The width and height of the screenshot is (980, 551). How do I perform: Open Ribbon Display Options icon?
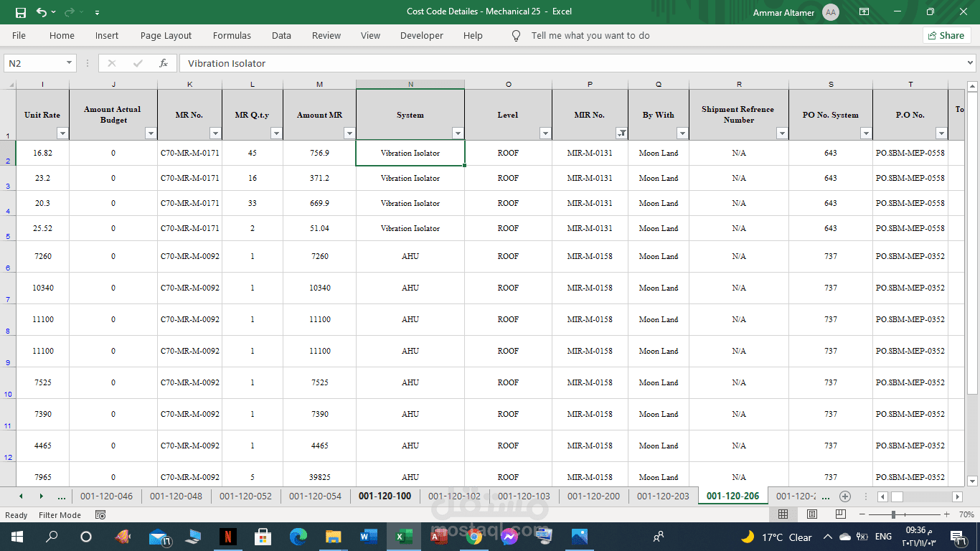click(x=864, y=12)
